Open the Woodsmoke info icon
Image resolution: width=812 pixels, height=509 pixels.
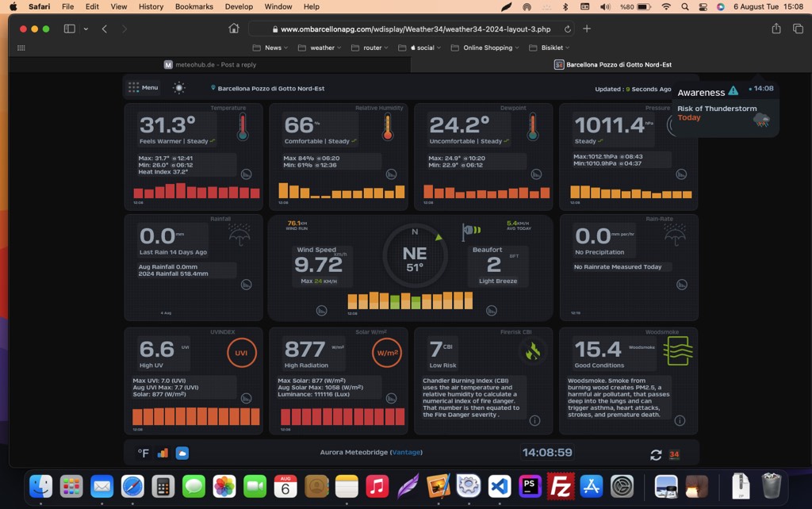(x=680, y=421)
